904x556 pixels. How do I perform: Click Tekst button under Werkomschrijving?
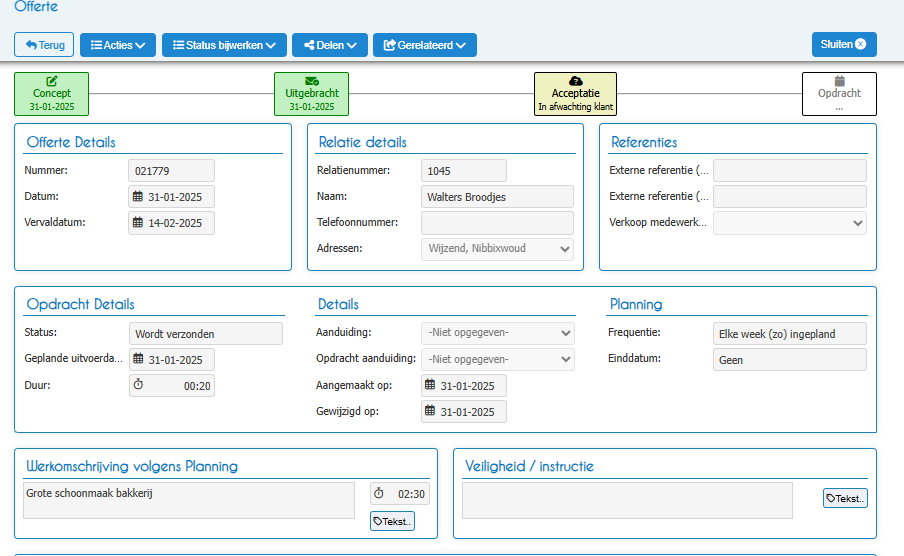[392, 521]
